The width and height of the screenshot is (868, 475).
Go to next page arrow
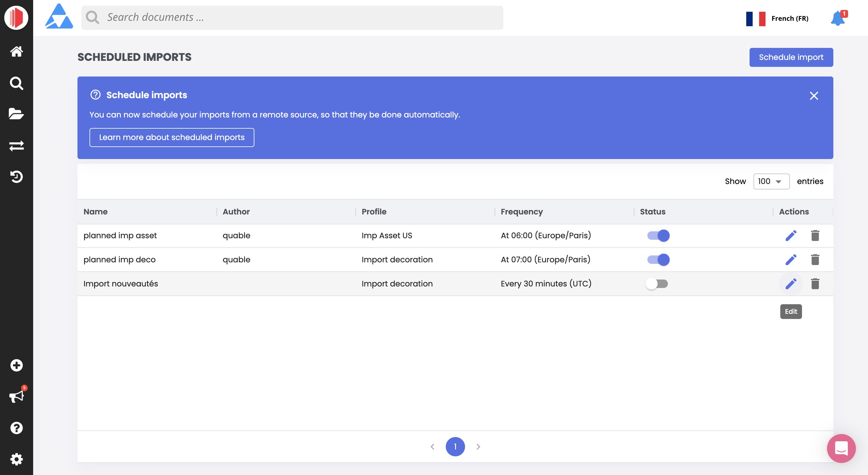coord(478,447)
